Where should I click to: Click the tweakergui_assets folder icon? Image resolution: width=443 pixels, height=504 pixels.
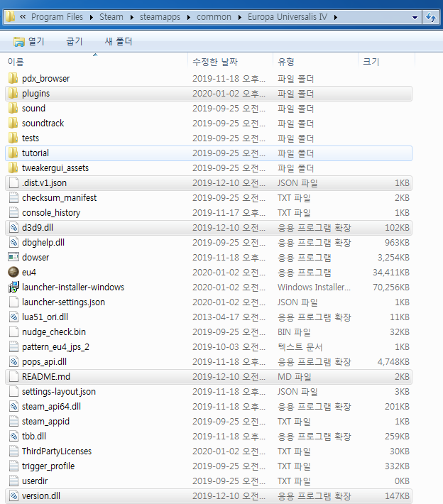coord(13,168)
